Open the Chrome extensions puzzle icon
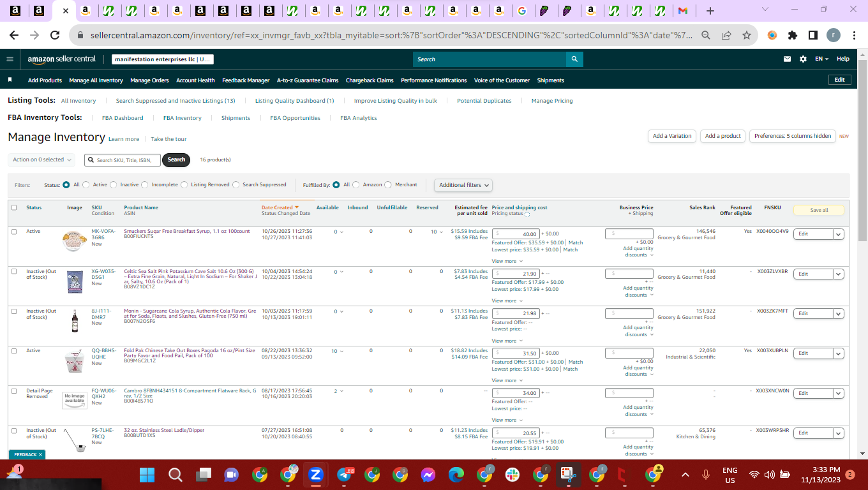868x490 pixels. pos(793,36)
